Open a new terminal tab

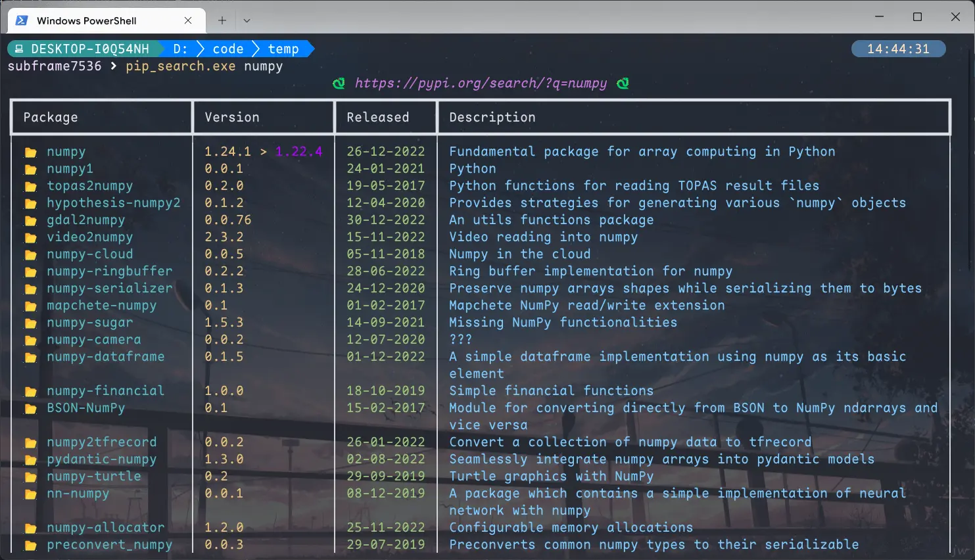[222, 20]
